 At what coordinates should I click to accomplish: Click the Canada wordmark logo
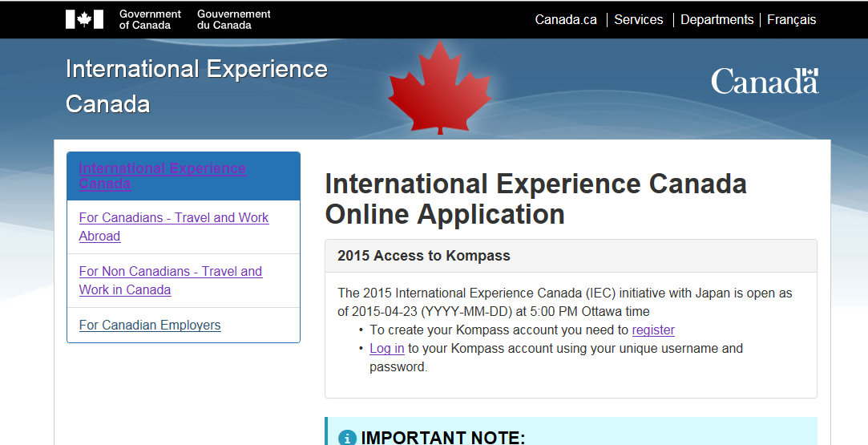[x=765, y=81]
